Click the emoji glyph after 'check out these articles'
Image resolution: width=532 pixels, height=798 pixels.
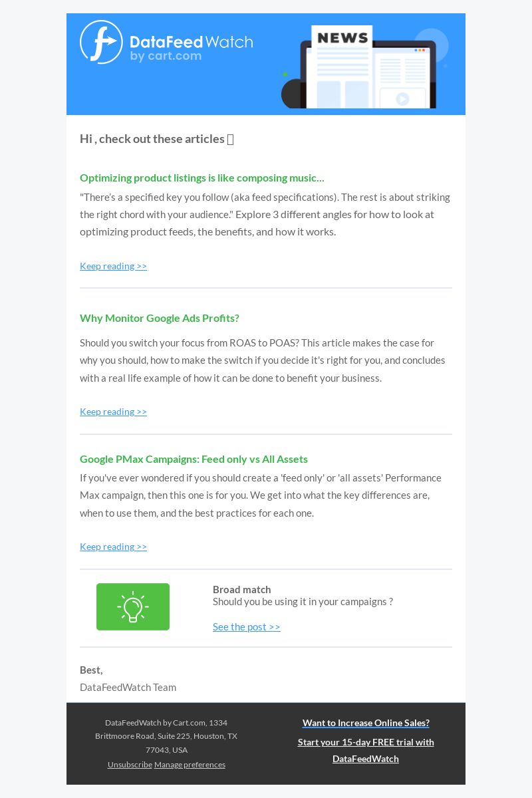click(x=231, y=139)
